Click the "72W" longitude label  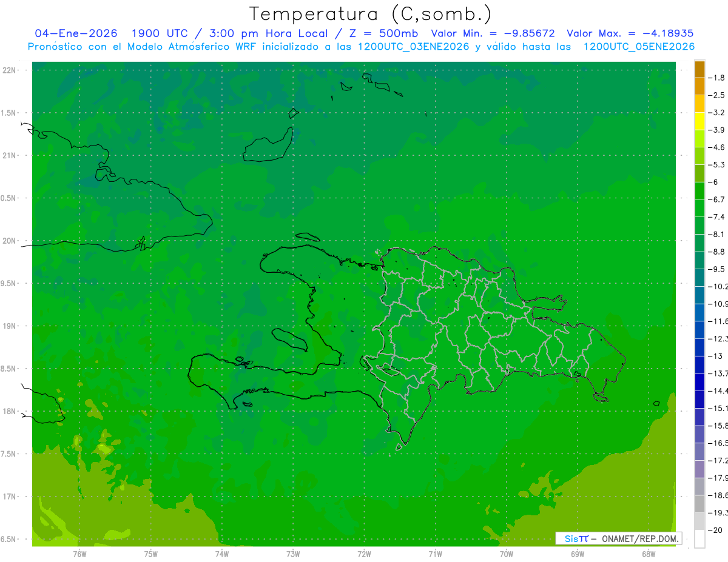point(364,554)
